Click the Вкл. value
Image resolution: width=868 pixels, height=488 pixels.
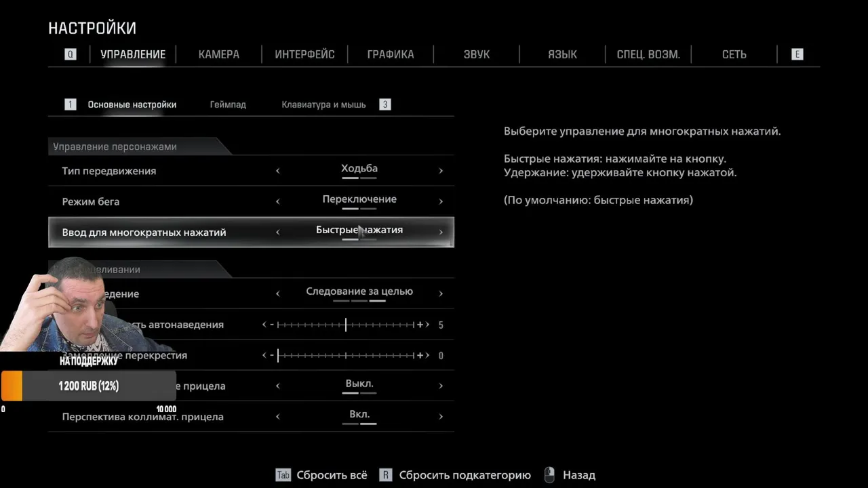(359, 414)
